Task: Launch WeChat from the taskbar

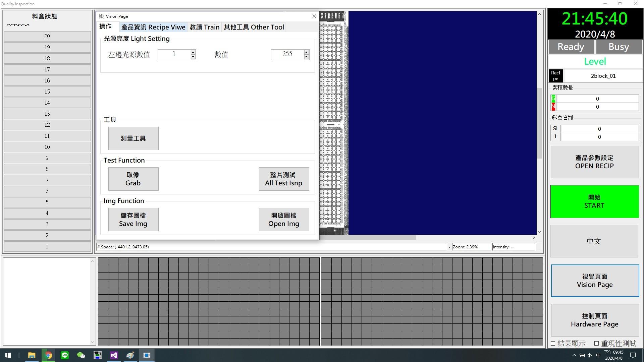Action: [81, 355]
